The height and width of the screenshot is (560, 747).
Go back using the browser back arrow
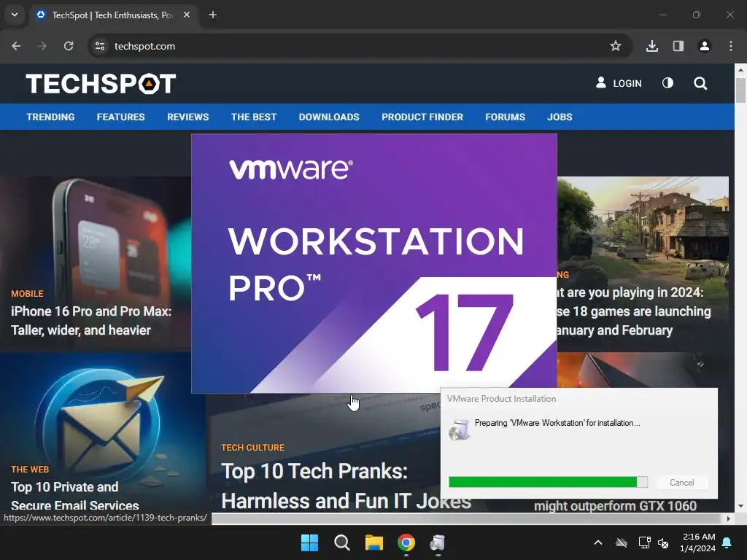point(16,46)
